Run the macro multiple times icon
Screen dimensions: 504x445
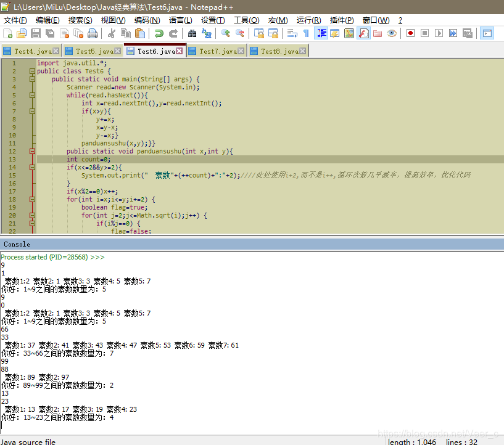pos(453,33)
